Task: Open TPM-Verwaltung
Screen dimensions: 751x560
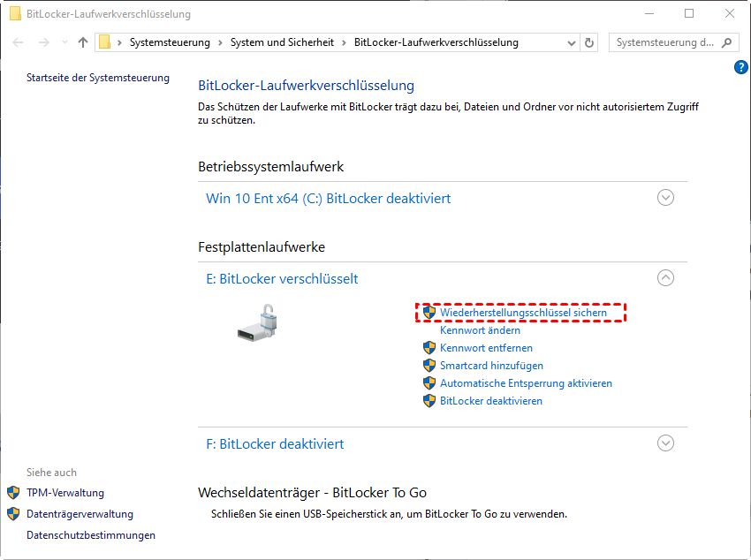Action: 65,493
